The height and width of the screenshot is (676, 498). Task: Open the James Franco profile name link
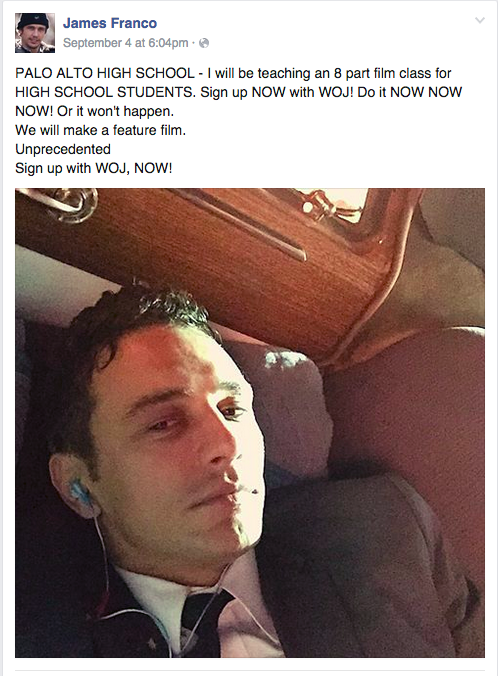[x=110, y=23]
